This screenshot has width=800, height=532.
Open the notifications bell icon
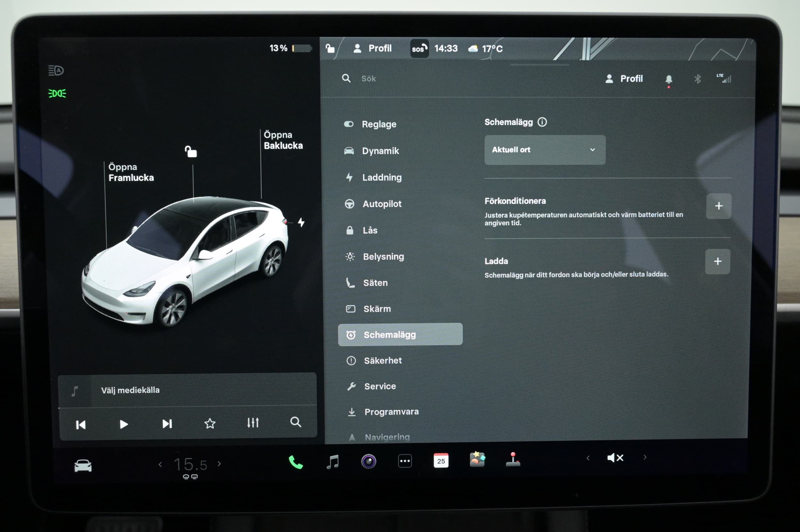click(669, 79)
